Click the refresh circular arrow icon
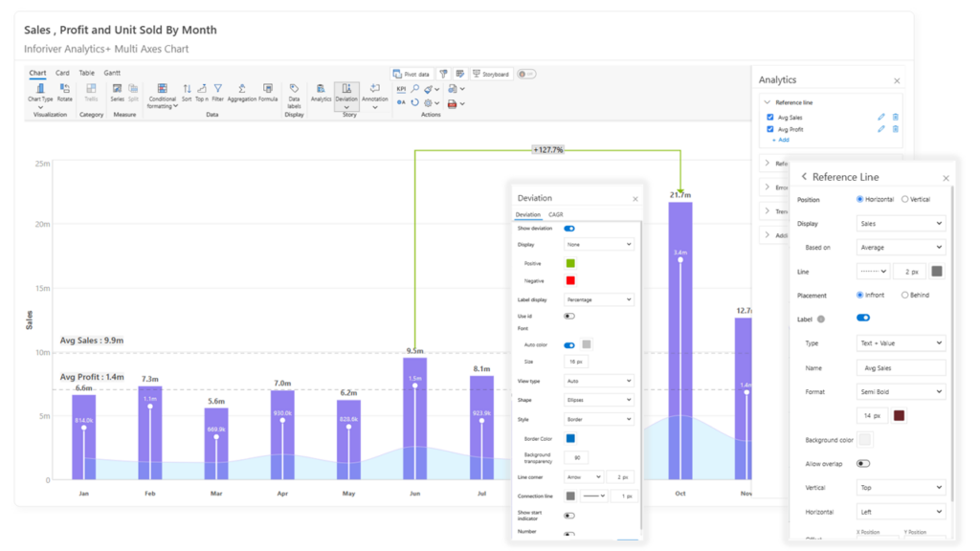This screenshot has width=980, height=551. [x=415, y=103]
